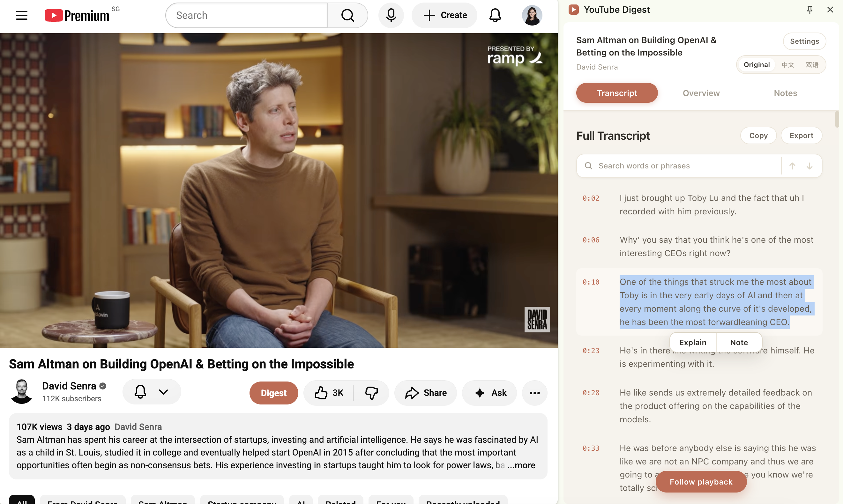Click the video title below the player
This screenshot has height=504, width=843.
tap(181, 364)
